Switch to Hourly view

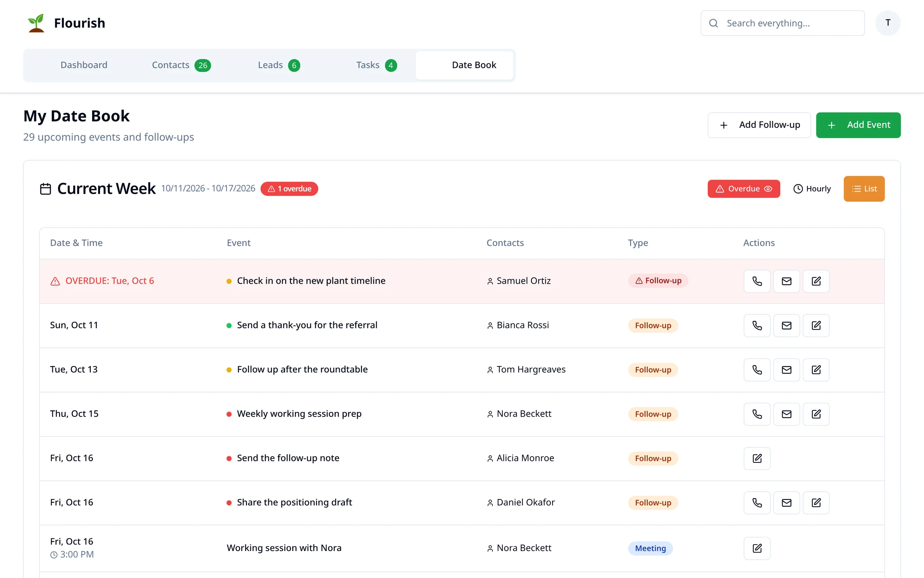[x=812, y=189]
